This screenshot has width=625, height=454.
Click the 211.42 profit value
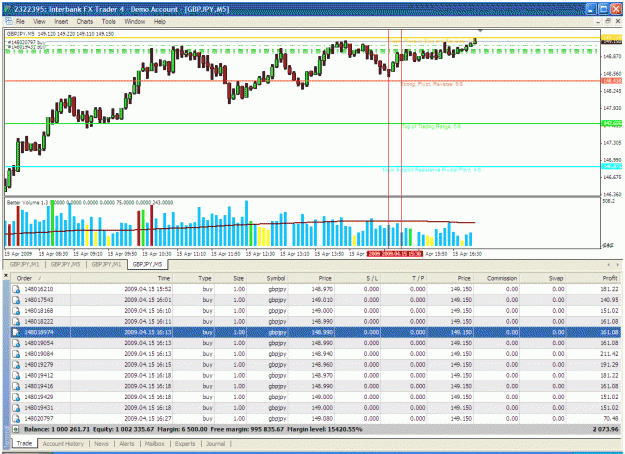[x=608, y=354]
